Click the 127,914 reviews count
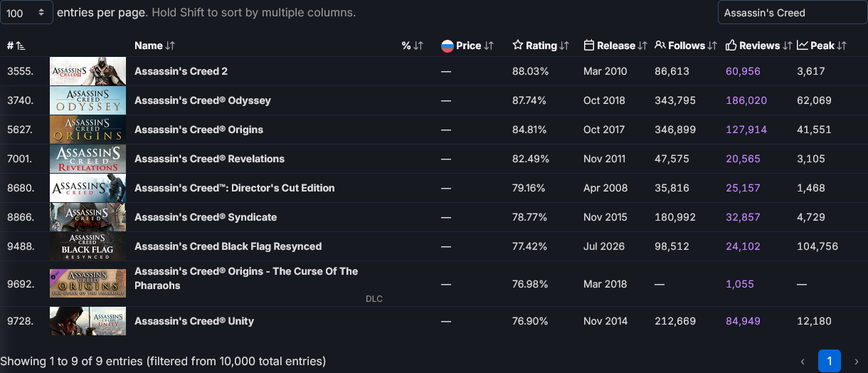This screenshot has height=373, width=868. tap(746, 130)
